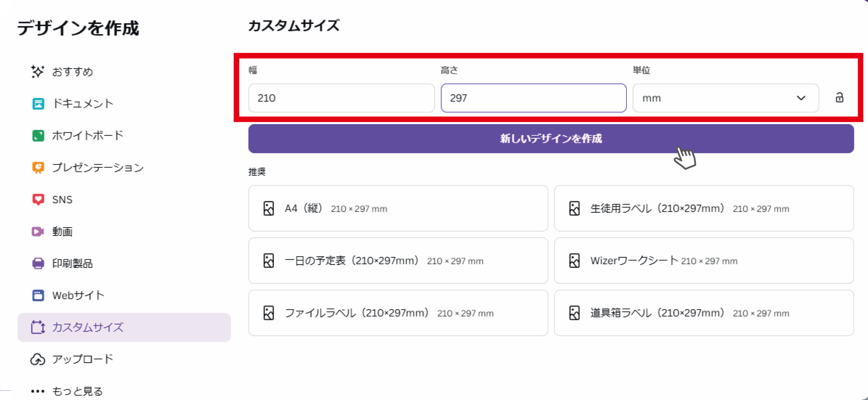Click the 印刷製品 printer icon
Image resolution: width=868 pixels, height=400 pixels.
coord(38,263)
